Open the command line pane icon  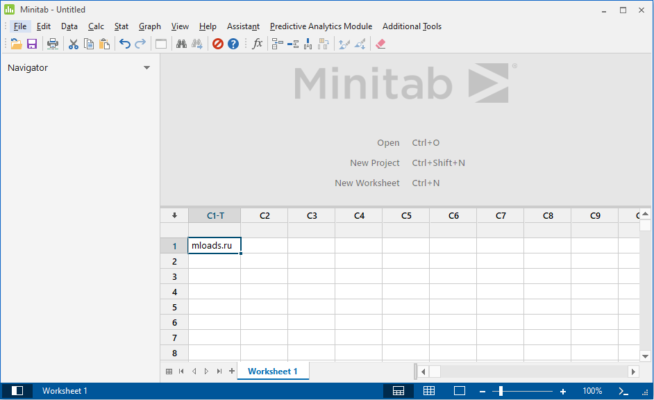623,391
